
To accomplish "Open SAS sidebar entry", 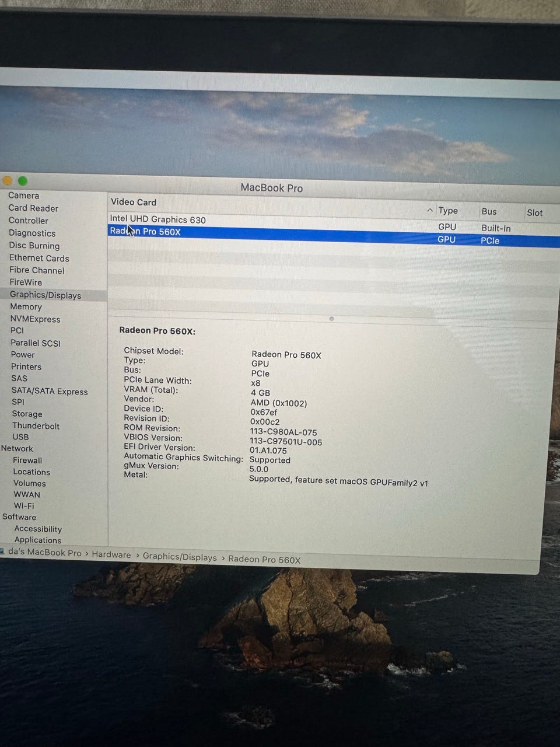I will (x=19, y=378).
